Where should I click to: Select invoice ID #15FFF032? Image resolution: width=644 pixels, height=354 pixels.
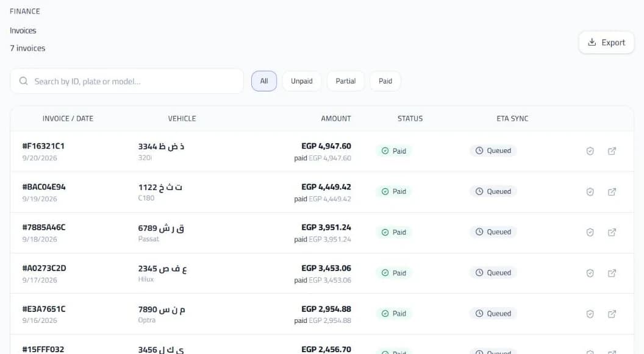[43, 350]
